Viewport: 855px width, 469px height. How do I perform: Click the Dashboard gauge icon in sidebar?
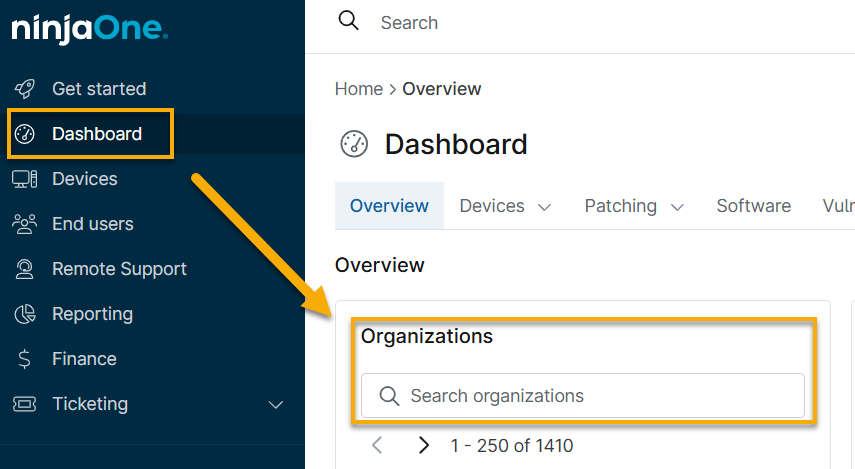coord(25,134)
